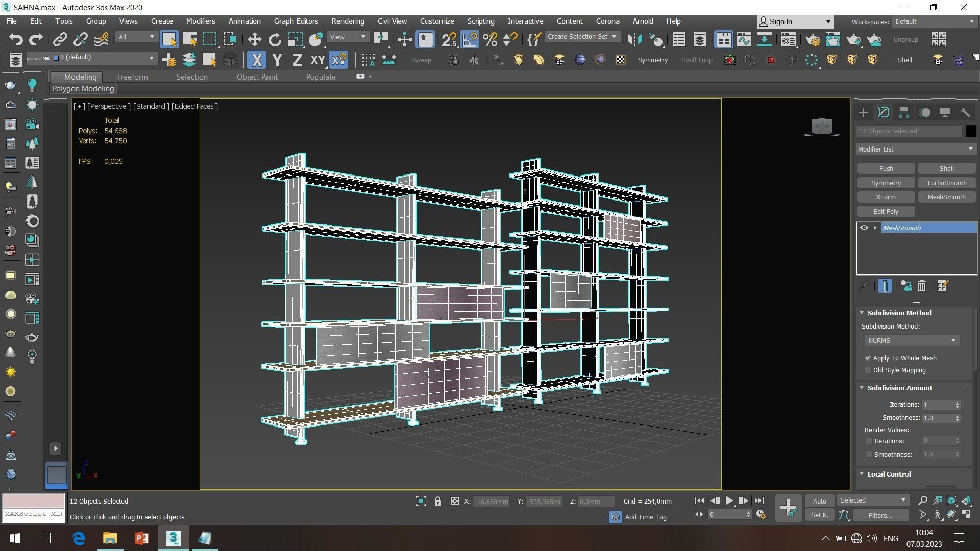This screenshot has width=980, height=551.
Task: Click the Undo icon
Action: pos(16,39)
